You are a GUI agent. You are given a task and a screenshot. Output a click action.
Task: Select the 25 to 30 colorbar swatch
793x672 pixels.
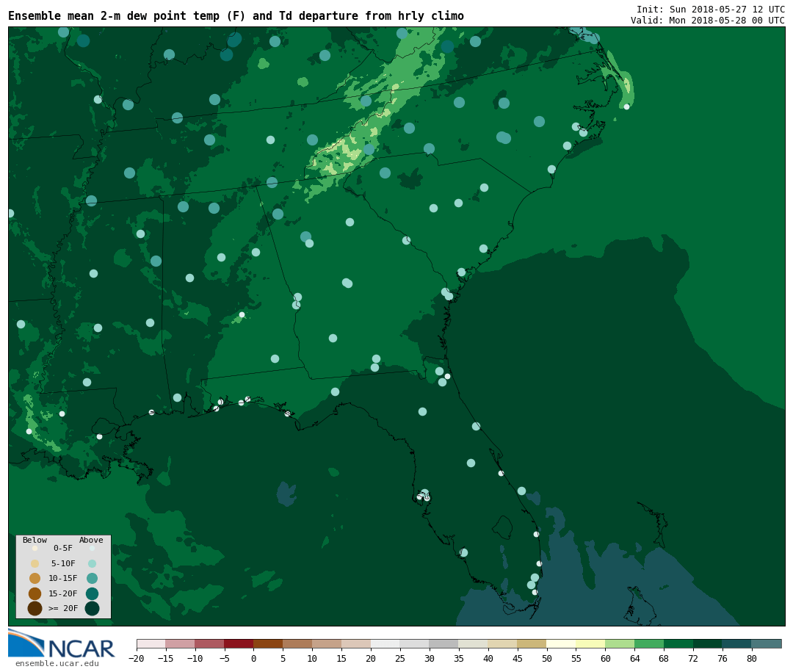415,643
